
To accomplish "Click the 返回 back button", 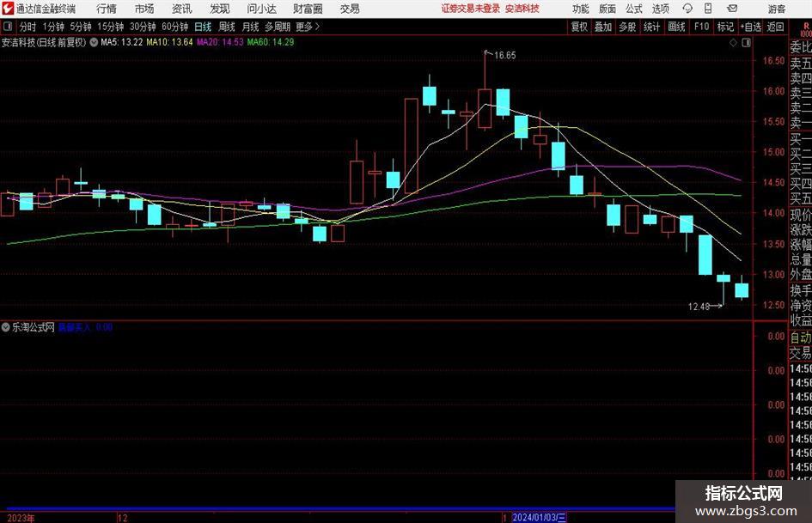I will point(775,27).
